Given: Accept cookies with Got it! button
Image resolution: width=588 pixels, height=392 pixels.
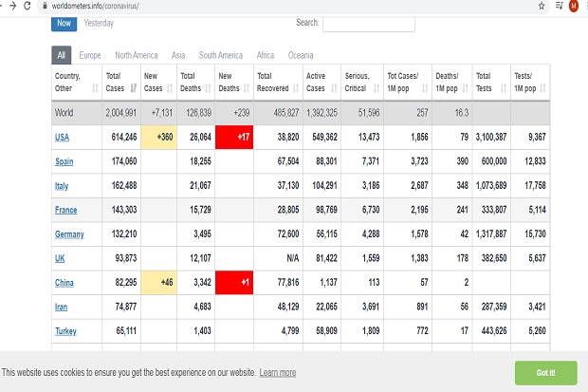Looking at the screenshot, I should click(545, 373).
